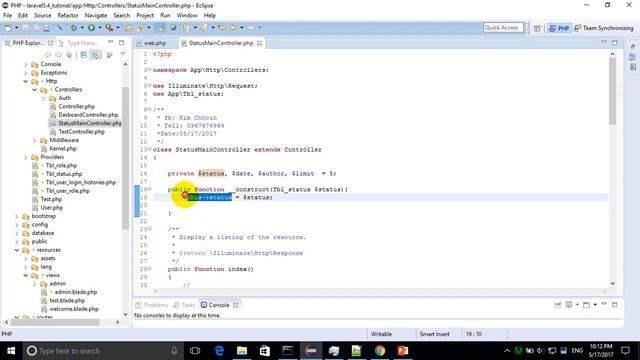Screen dimensions: 640x360
Task: Select TestController.php in the tree
Action: (x=81, y=132)
